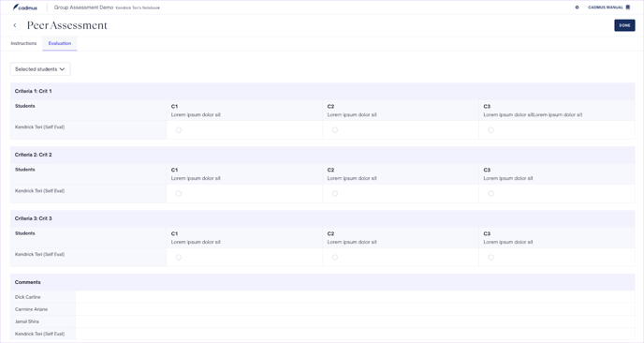Click the Cadmus logo
Screen dimensions: 644x343
pos(25,7)
